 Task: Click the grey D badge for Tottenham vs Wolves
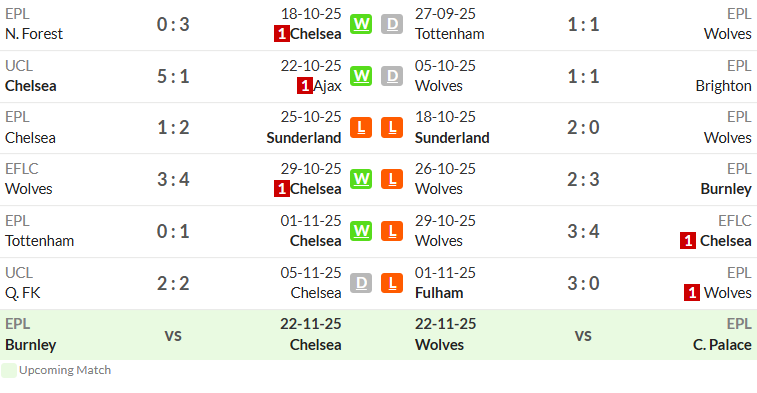[x=392, y=24]
